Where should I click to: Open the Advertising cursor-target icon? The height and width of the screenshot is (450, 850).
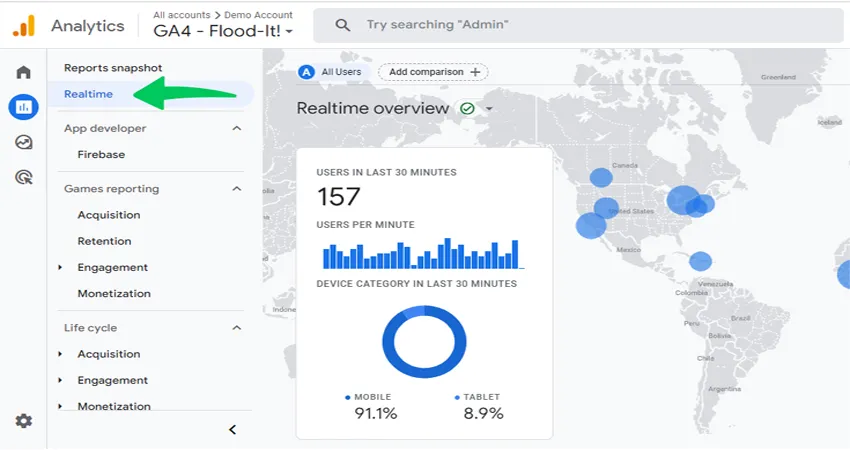23,177
